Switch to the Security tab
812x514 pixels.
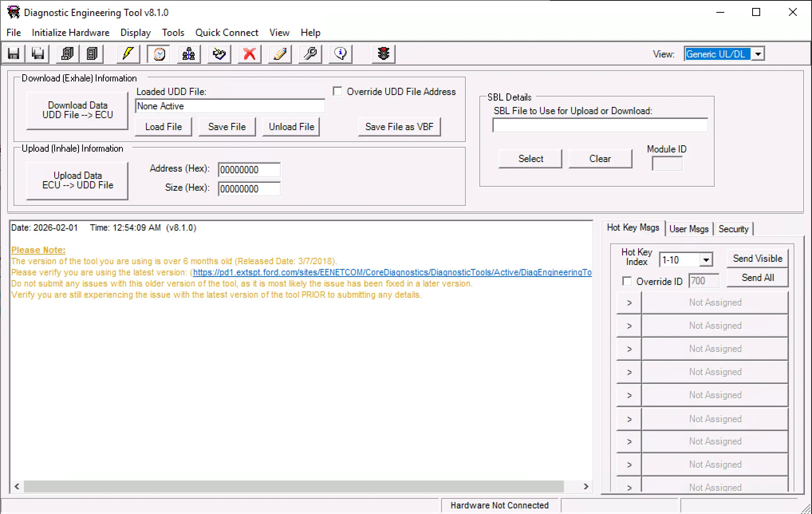point(733,229)
